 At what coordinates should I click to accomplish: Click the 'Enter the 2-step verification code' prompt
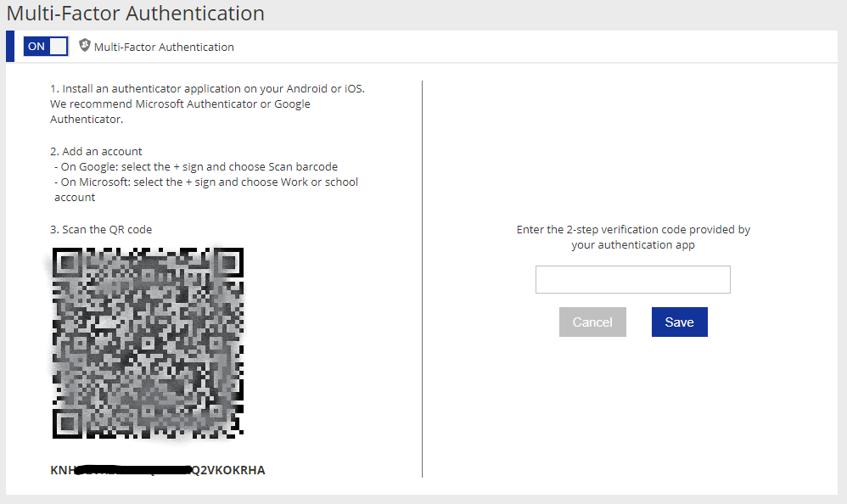[x=633, y=237]
